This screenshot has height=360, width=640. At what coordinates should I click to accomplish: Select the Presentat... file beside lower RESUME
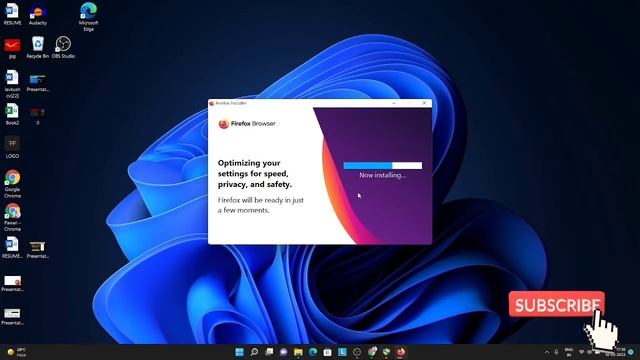[x=38, y=250]
